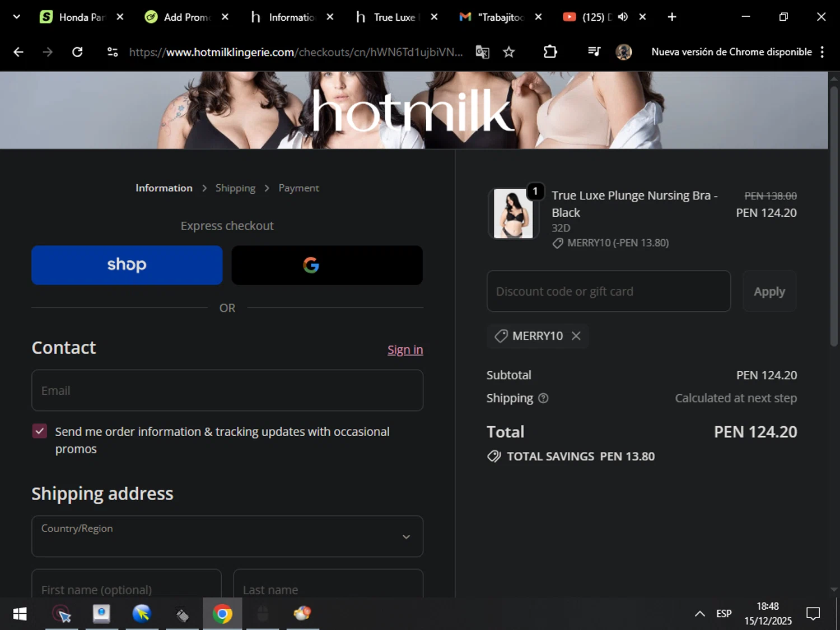Expand the Country/Region dropdown
The image size is (840, 630).
click(227, 536)
